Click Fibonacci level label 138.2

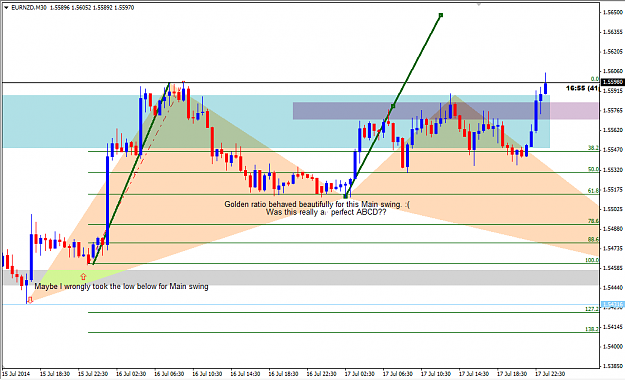point(592,329)
